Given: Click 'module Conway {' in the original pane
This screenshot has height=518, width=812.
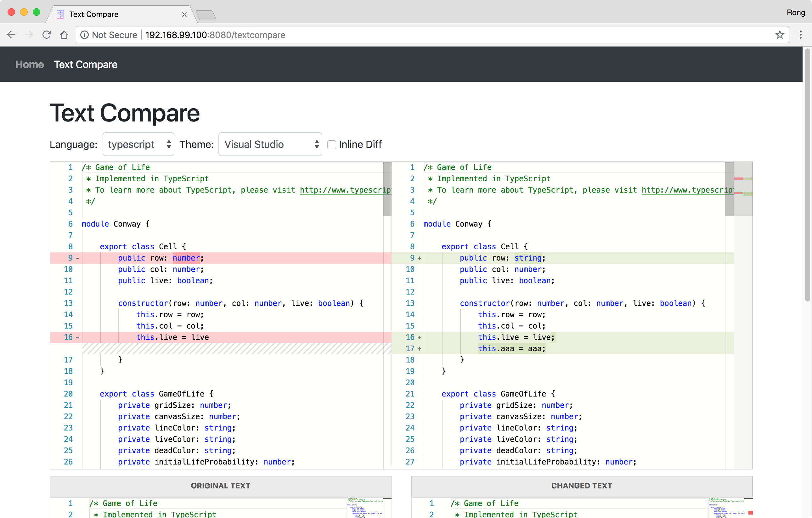Looking at the screenshot, I should coord(116,224).
